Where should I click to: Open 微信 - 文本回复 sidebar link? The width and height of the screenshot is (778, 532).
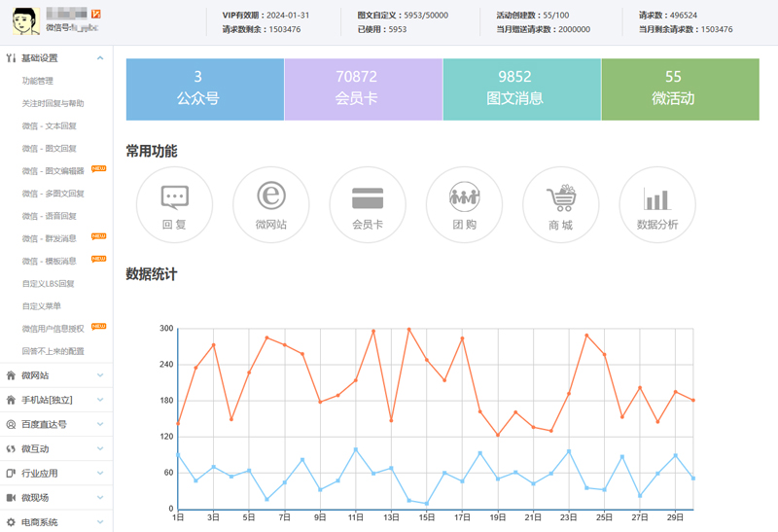49,125
